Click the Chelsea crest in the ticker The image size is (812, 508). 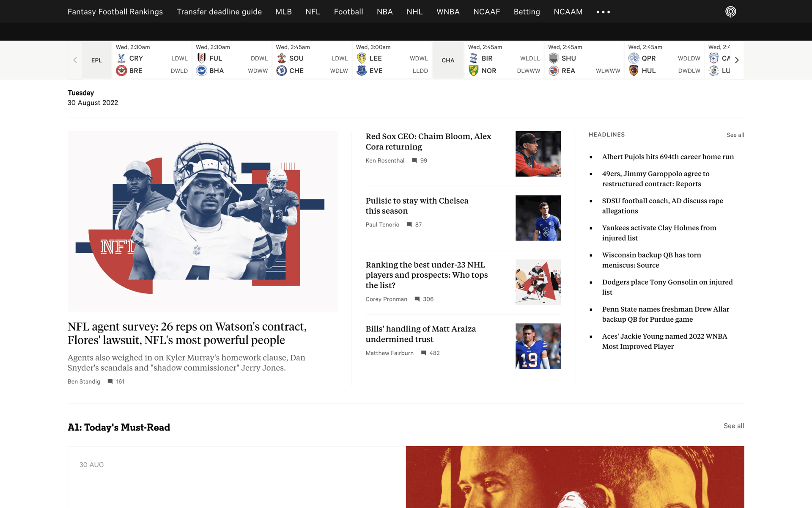281,71
